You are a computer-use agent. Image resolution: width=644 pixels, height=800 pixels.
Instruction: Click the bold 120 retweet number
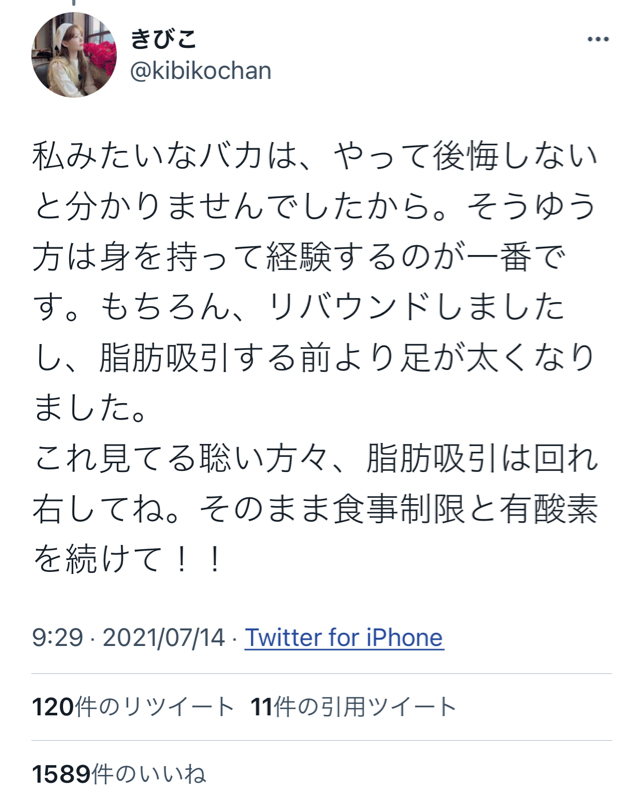pos(53,707)
